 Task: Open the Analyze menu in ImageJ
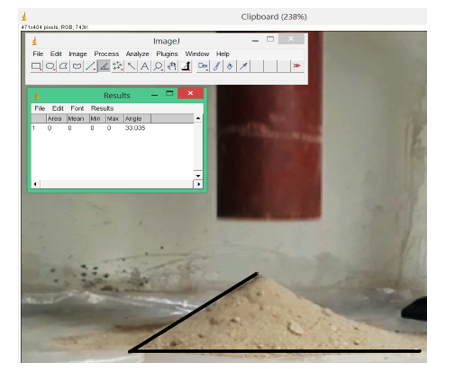137,54
